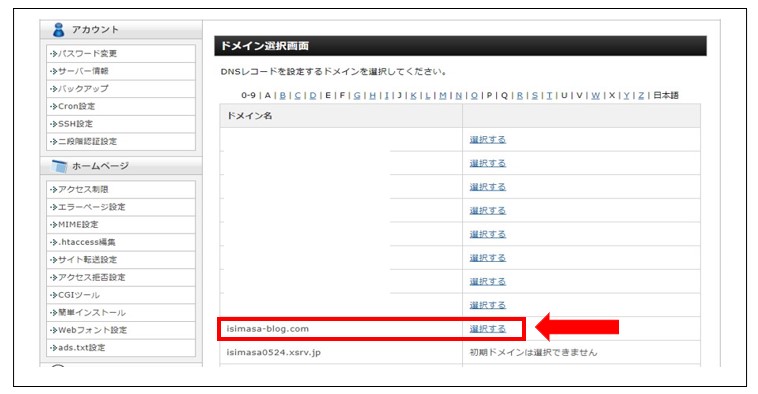
Task: Select .htaccess編集 menu item
Action: tap(87, 242)
